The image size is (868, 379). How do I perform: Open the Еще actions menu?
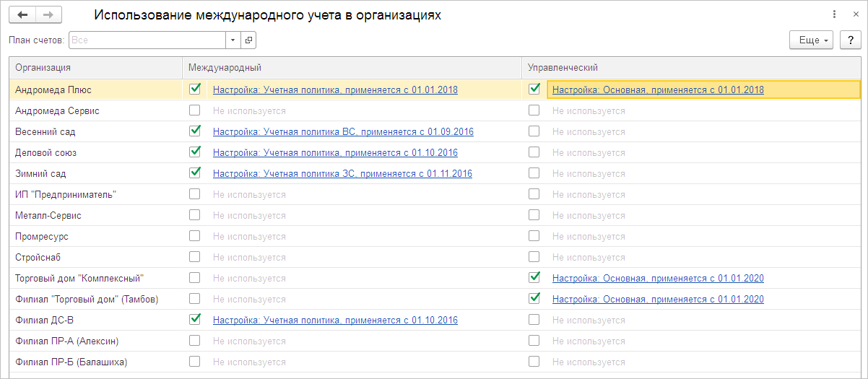[812, 40]
